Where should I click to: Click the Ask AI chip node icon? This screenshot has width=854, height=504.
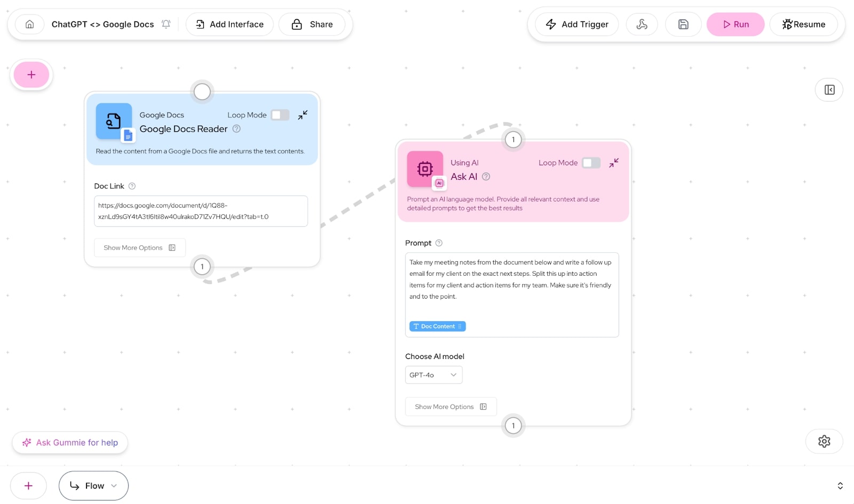(x=425, y=169)
